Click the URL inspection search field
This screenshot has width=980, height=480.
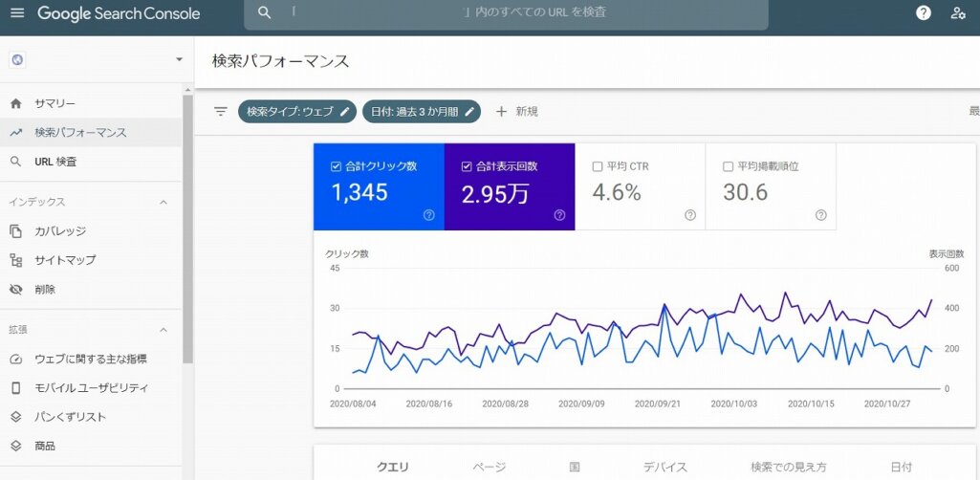click(505, 13)
